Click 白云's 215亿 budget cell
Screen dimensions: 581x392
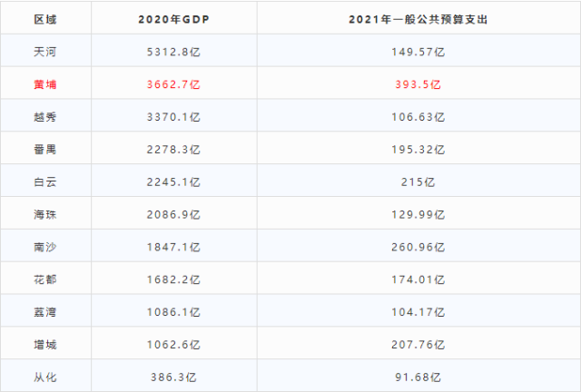pyautogui.click(x=416, y=181)
